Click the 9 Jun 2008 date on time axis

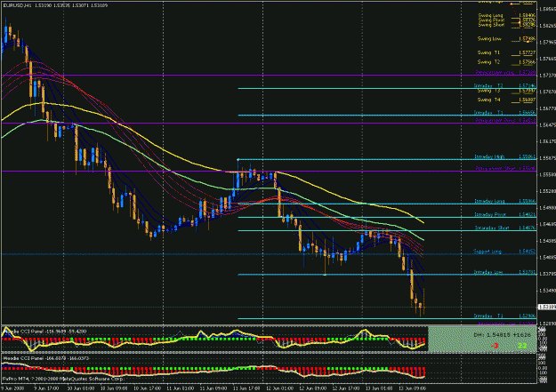click(x=12, y=388)
